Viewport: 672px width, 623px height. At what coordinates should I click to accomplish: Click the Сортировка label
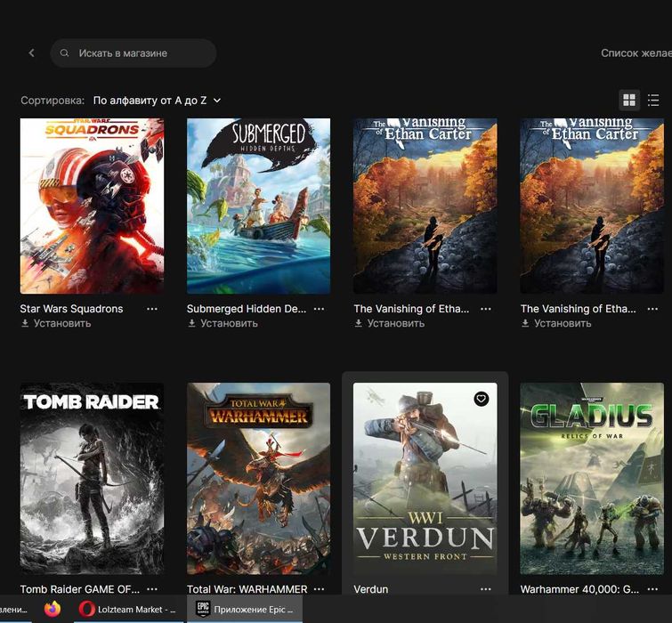[x=53, y=101]
